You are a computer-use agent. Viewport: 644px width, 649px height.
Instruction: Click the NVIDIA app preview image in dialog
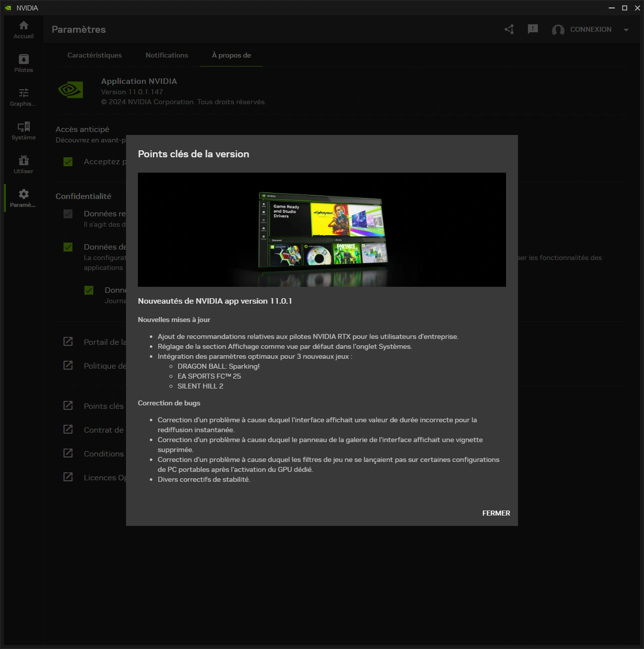(x=322, y=230)
